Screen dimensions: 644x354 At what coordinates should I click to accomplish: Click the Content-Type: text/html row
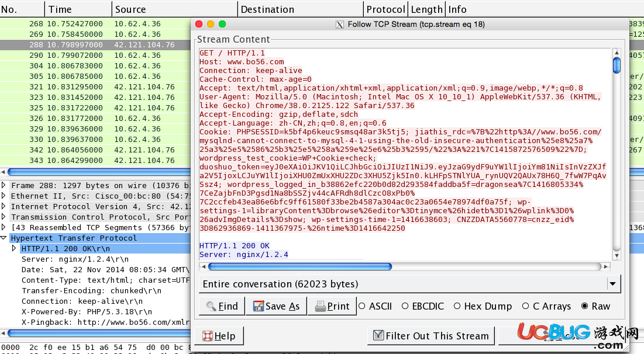(105, 280)
